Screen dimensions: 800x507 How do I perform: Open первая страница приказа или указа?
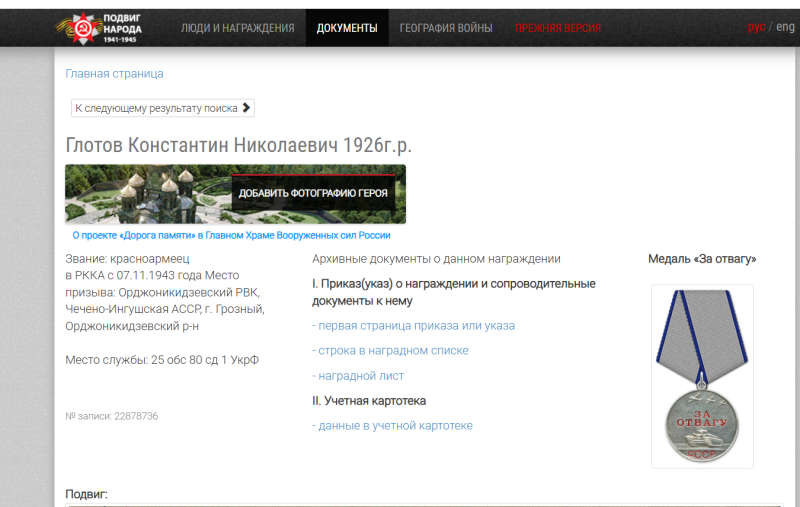coord(414,325)
